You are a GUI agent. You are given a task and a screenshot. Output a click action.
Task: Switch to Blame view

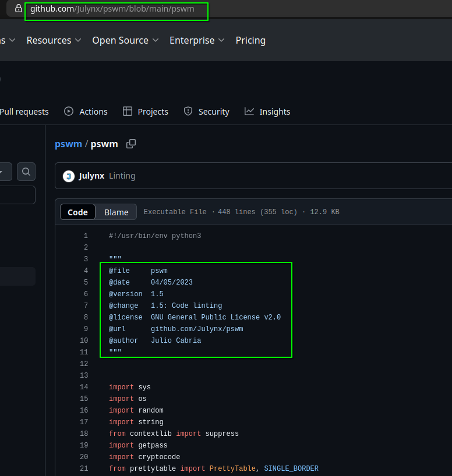click(116, 212)
